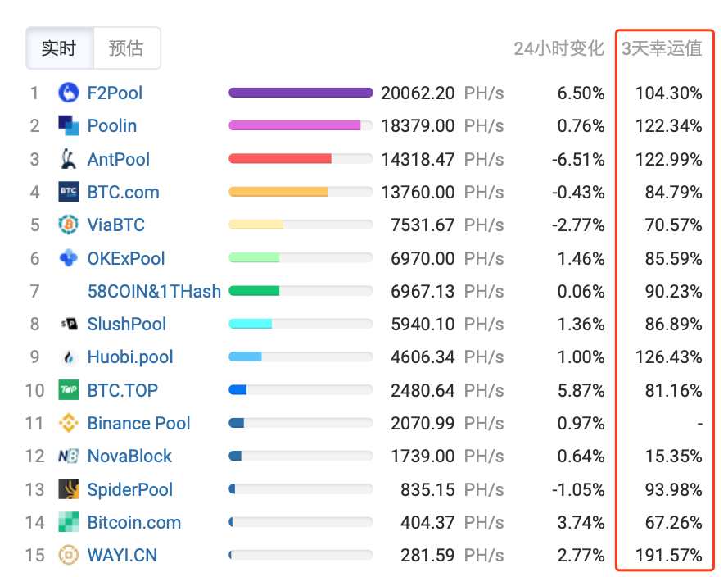Click the BTC.TOP green logo icon
The width and height of the screenshot is (728, 577).
pos(68,390)
